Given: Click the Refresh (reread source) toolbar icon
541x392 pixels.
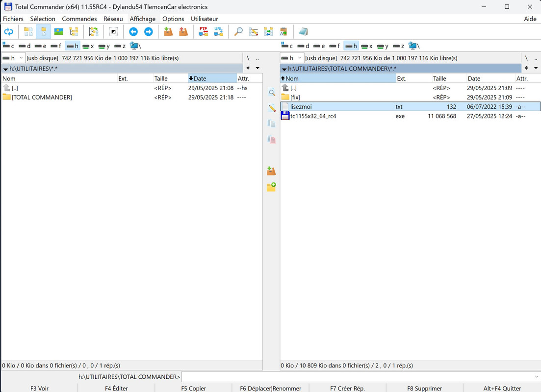Looking at the screenshot, I should (x=9, y=32).
